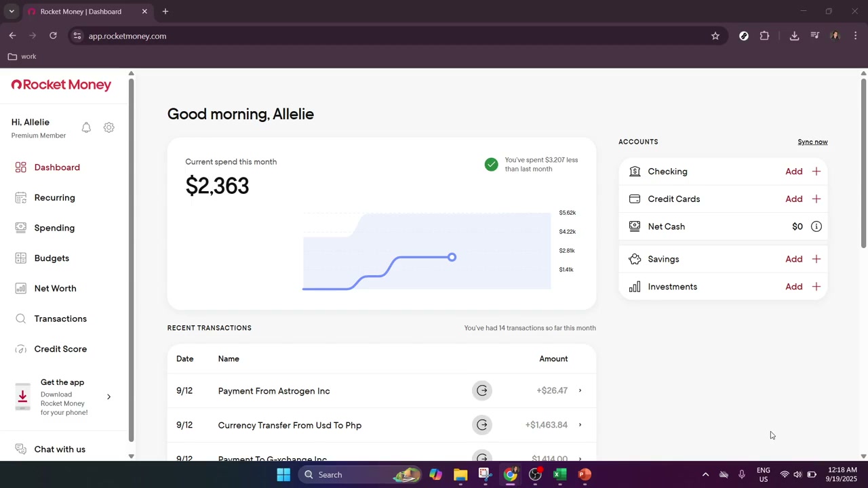Select the +$26.47 amount
This screenshot has height=488, width=868.
point(552,390)
